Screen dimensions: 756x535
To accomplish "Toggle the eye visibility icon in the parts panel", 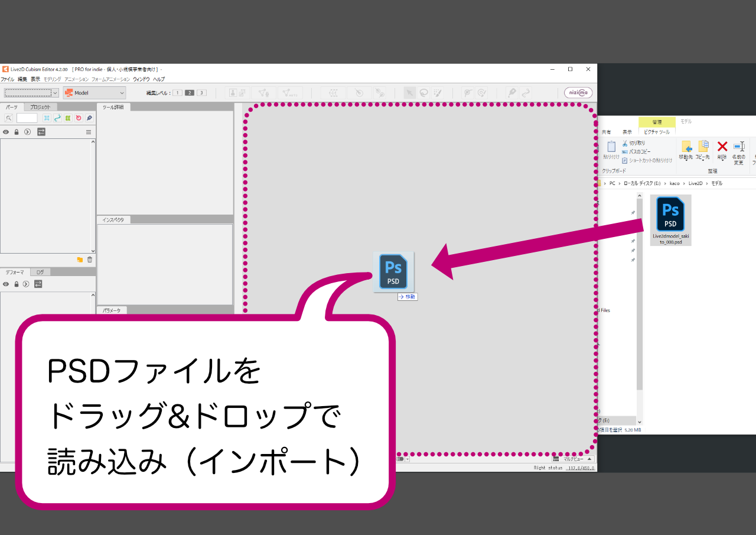I will pyautogui.click(x=6, y=132).
